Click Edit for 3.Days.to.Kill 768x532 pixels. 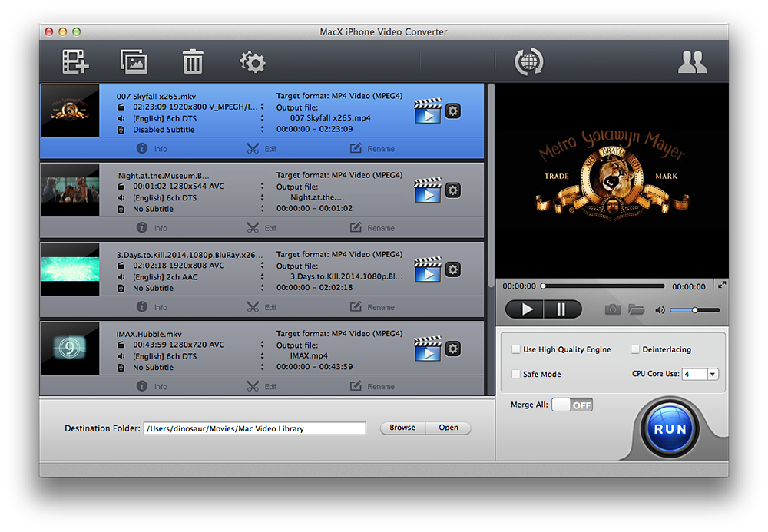click(x=262, y=307)
